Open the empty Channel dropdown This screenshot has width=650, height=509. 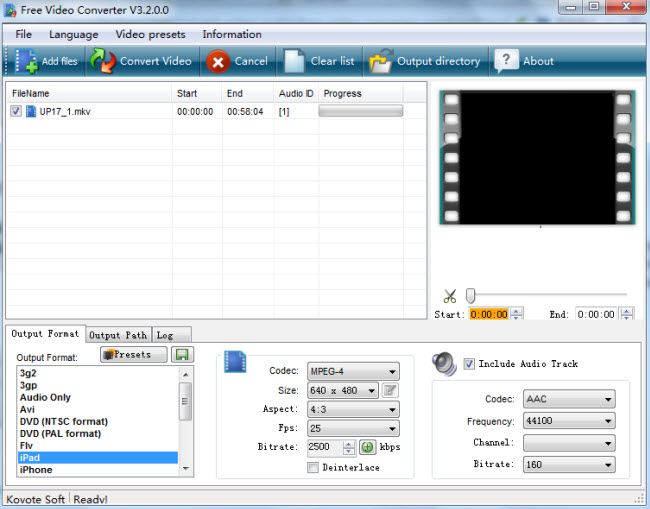[569, 443]
